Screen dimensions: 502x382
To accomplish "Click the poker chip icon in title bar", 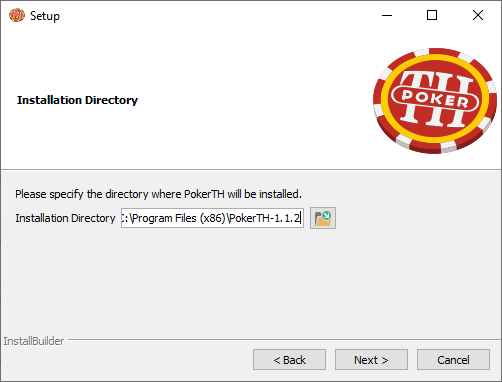I will pyautogui.click(x=17, y=15).
